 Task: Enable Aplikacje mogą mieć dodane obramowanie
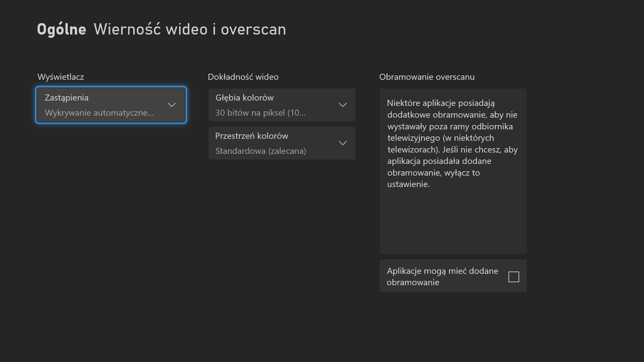[514, 276]
